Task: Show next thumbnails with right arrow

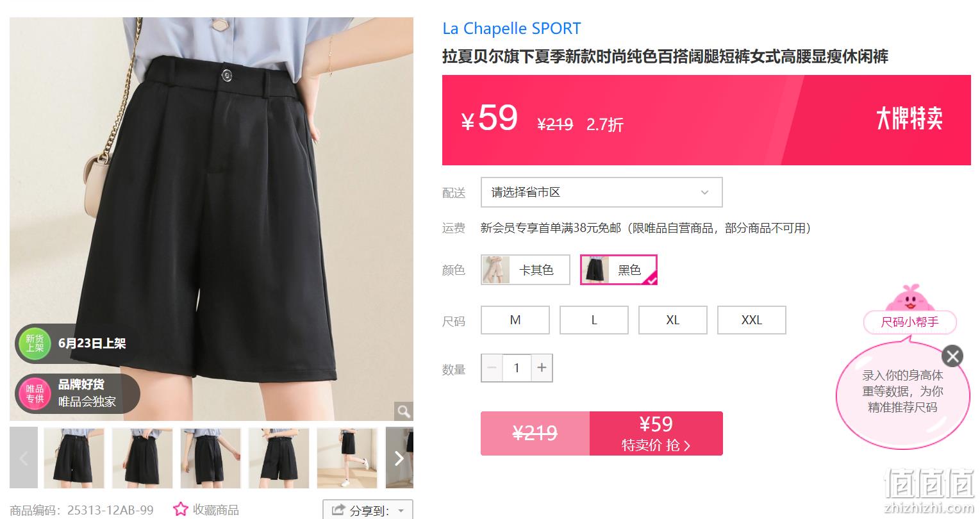Action: pos(399,458)
